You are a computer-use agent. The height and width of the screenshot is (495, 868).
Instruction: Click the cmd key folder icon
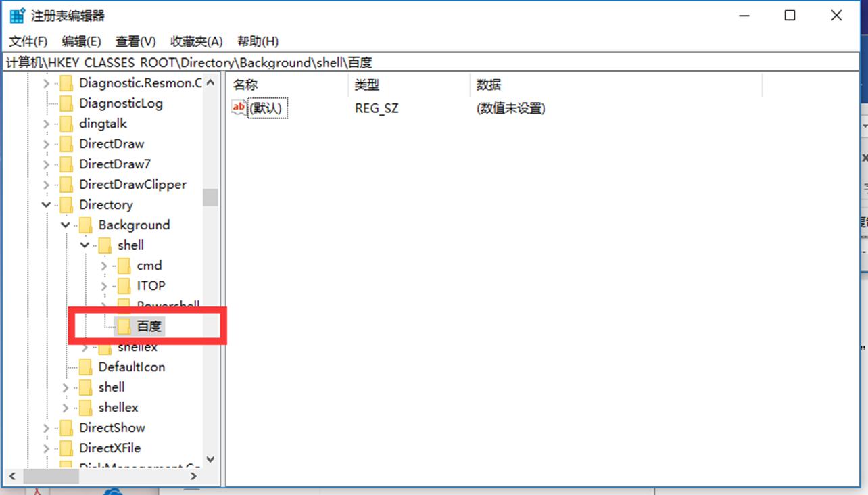(124, 265)
